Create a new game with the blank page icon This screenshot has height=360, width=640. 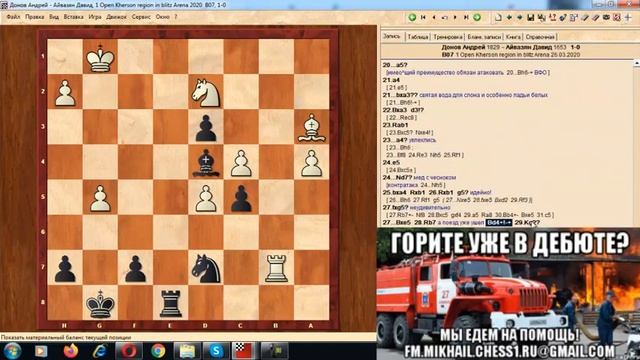[498, 18]
